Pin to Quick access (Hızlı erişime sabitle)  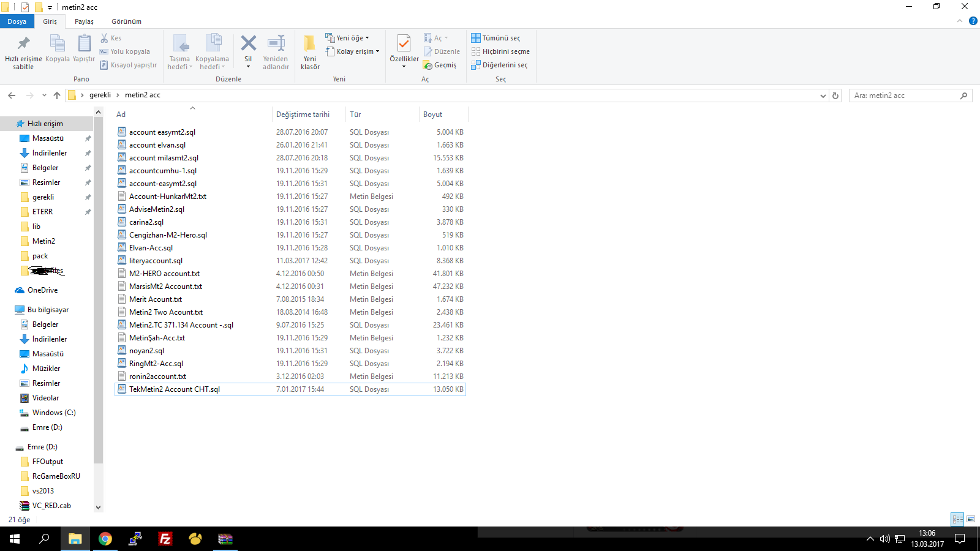pyautogui.click(x=23, y=52)
